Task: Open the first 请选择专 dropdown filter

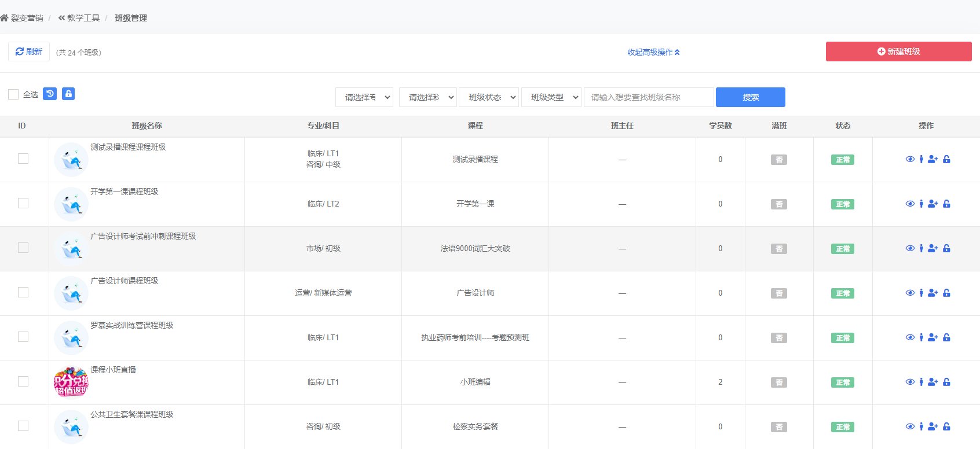Action: click(x=364, y=97)
